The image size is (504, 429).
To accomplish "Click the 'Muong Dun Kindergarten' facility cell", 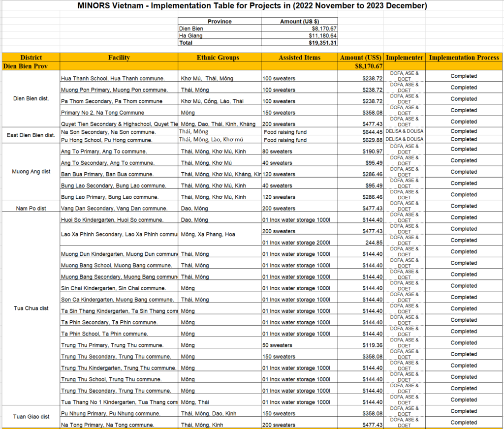I will [x=119, y=252].
